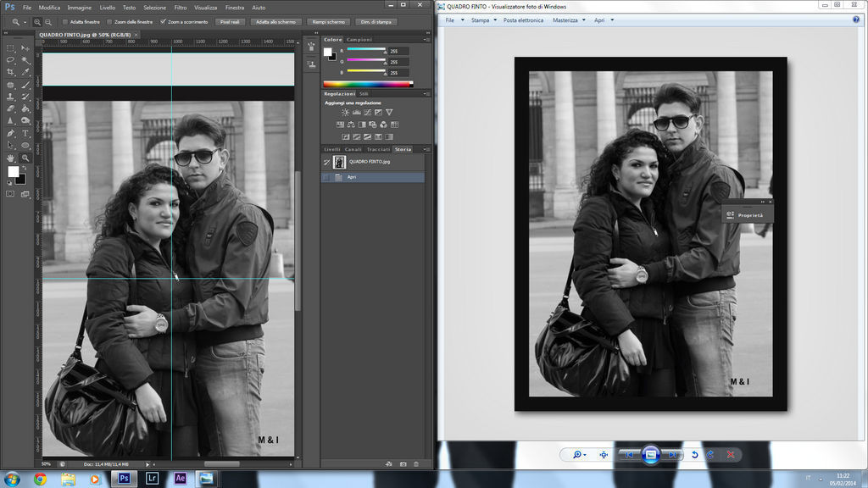Switch to the Campioni tab
The image size is (868, 488).
click(x=359, y=40)
